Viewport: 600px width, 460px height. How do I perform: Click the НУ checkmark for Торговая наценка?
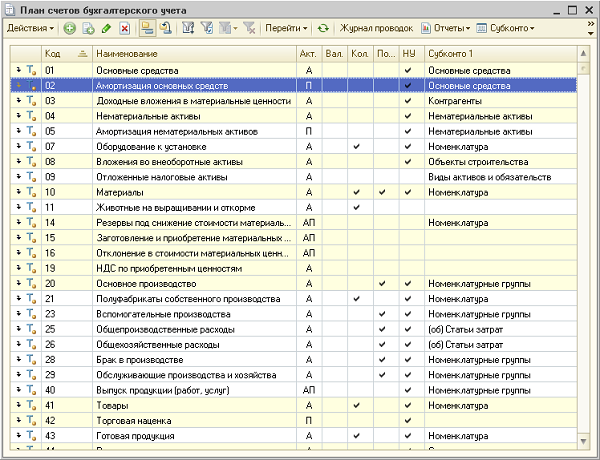408,421
